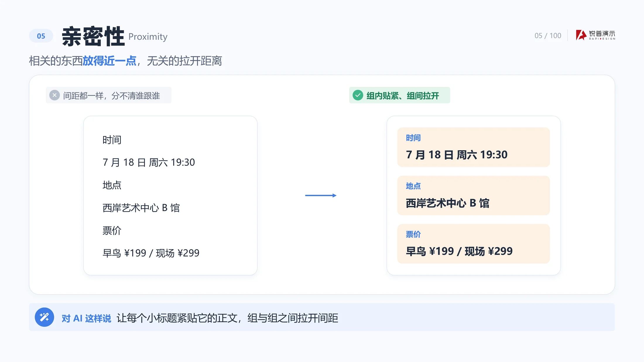Click 无关的拉开距离 in the subtitle line
Image resolution: width=644 pixels, height=362 pixels.
(184, 61)
